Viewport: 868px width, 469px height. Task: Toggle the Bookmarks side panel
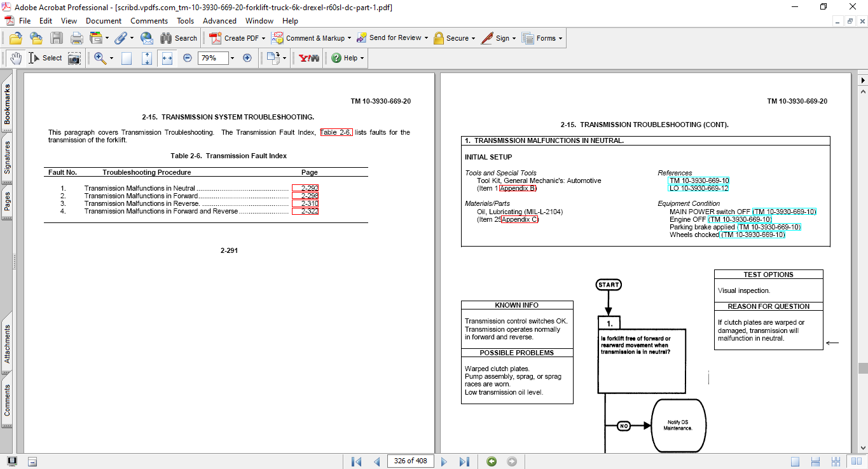(x=7, y=105)
